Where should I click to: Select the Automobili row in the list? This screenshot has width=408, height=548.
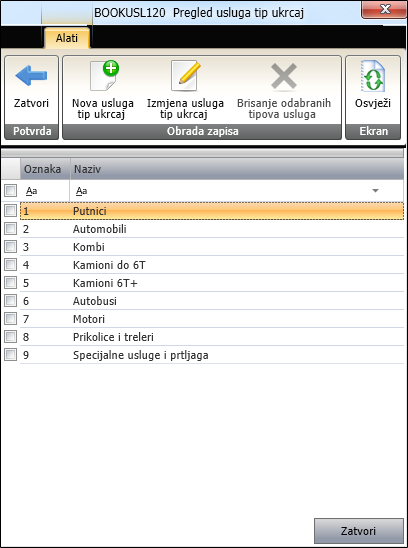[x=212, y=229]
